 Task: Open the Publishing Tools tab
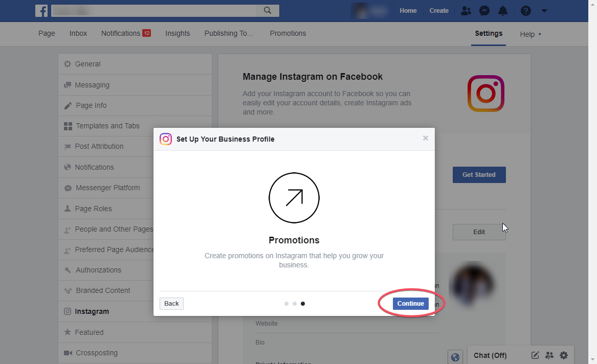[x=229, y=33]
